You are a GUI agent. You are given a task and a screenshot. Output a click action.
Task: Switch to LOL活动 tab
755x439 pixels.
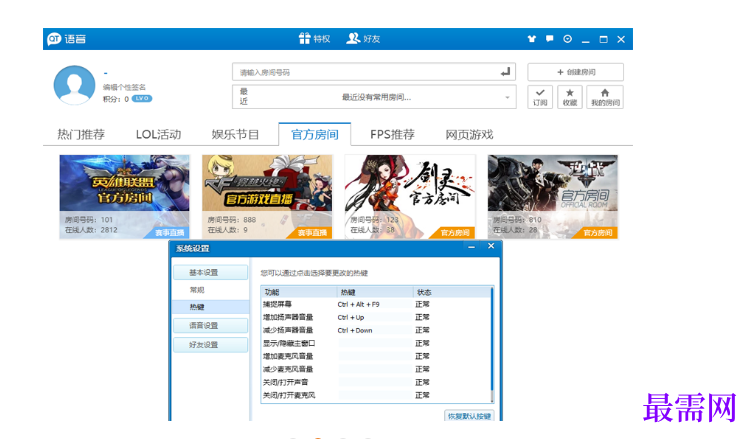(158, 134)
